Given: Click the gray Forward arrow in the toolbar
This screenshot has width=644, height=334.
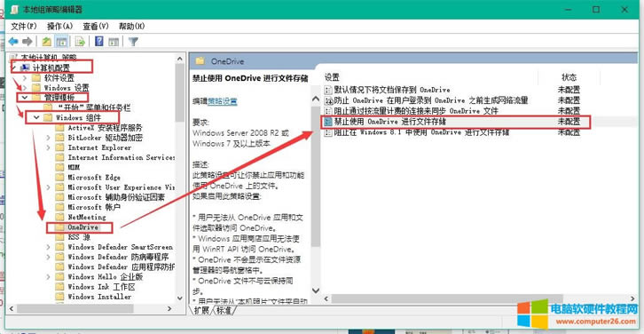Looking at the screenshot, I should click(x=27, y=41).
